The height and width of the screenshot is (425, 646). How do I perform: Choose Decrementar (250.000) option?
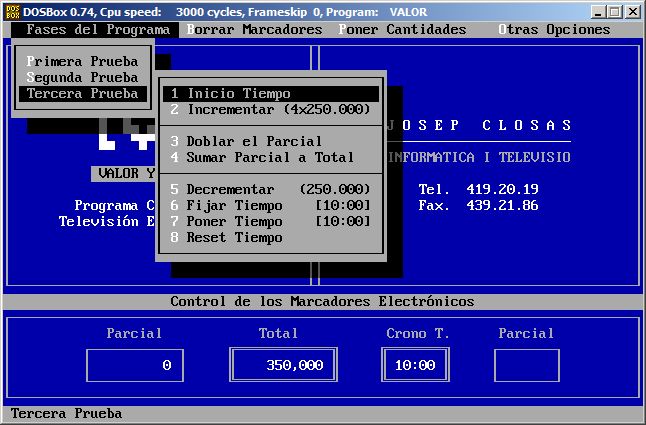click(x=271, y=190)
